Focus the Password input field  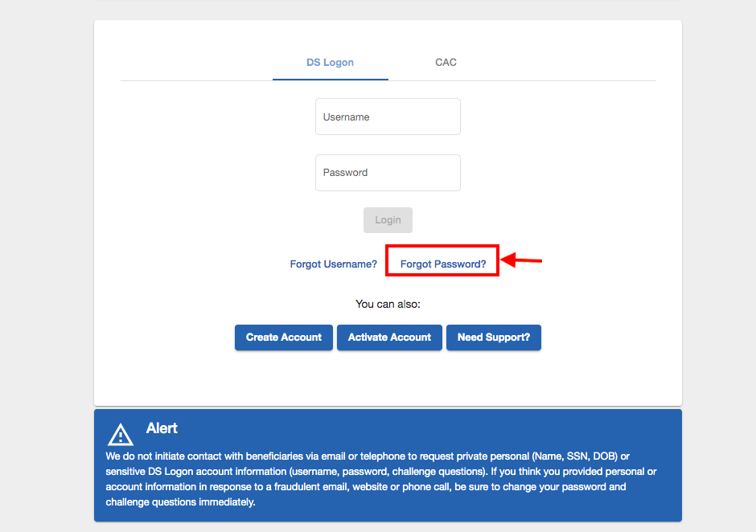click(388, 173)
